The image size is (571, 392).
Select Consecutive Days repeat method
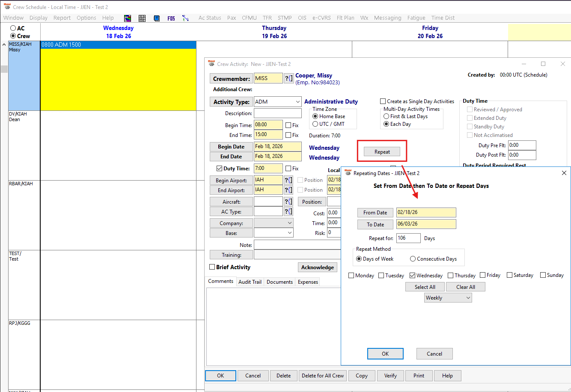pyautogui.click(x=413, y=259)
